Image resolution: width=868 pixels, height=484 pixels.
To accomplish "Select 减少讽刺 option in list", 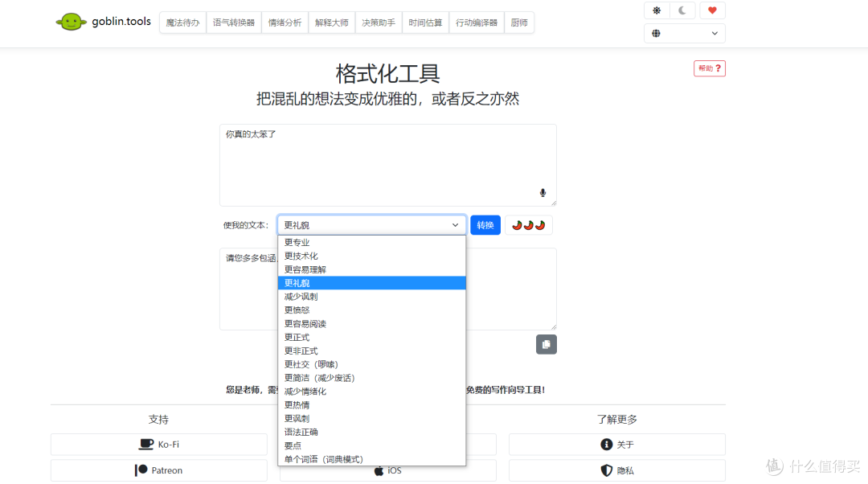I will coord(371,297).
